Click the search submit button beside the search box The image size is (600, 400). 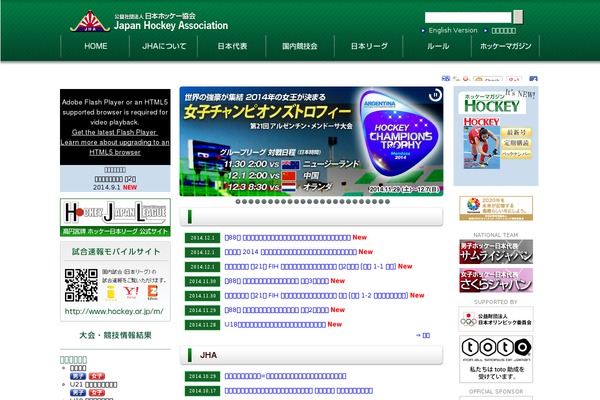518,17
